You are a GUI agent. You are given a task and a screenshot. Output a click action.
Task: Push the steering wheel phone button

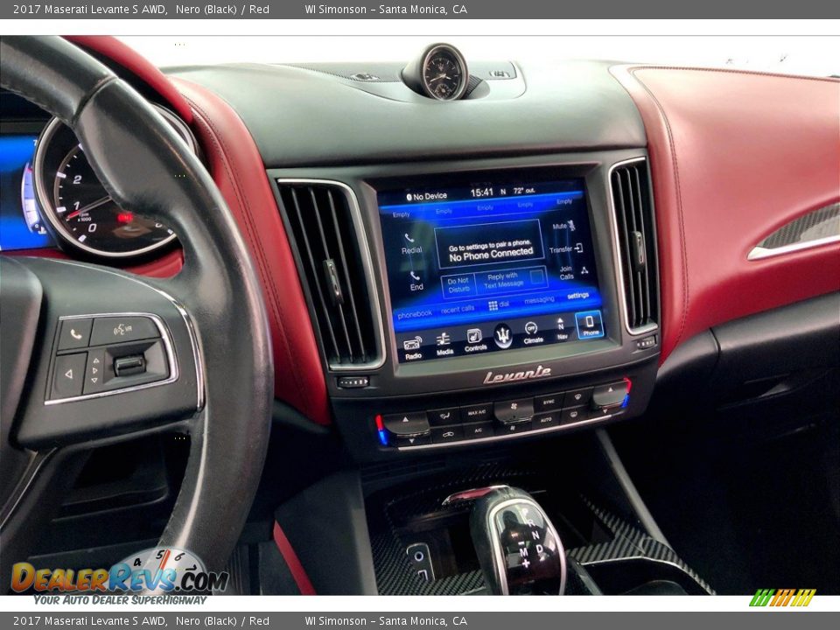(75, 333)
